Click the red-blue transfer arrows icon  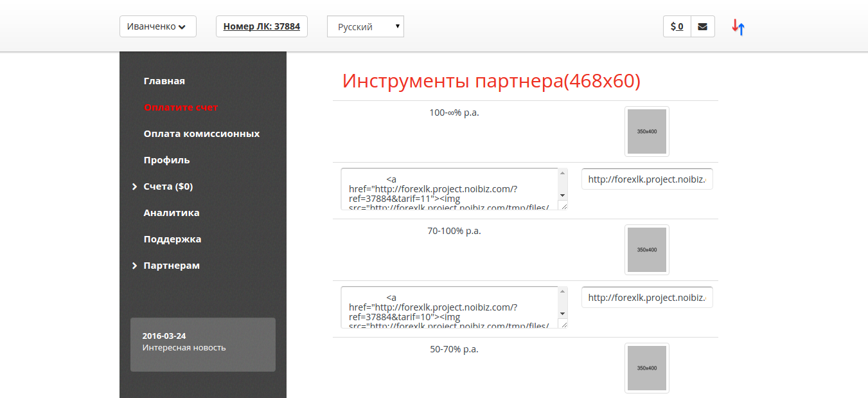(738, 27)
